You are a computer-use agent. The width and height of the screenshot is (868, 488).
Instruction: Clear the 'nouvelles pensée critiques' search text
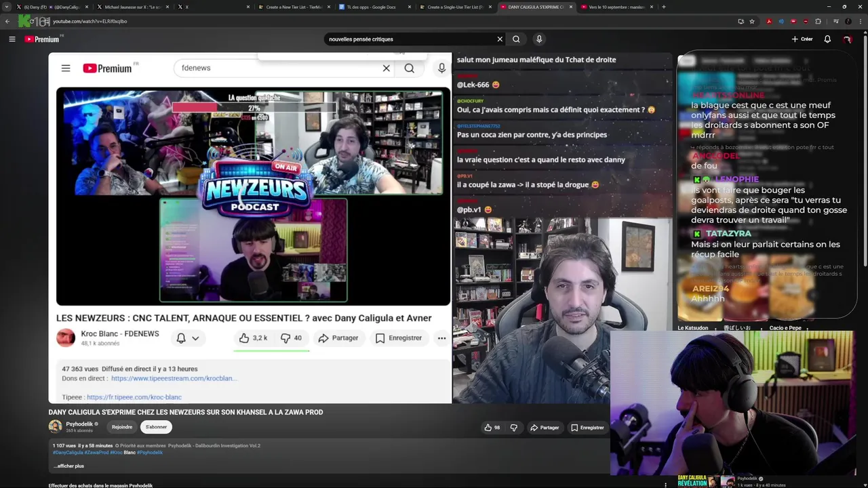coord(500,39)
